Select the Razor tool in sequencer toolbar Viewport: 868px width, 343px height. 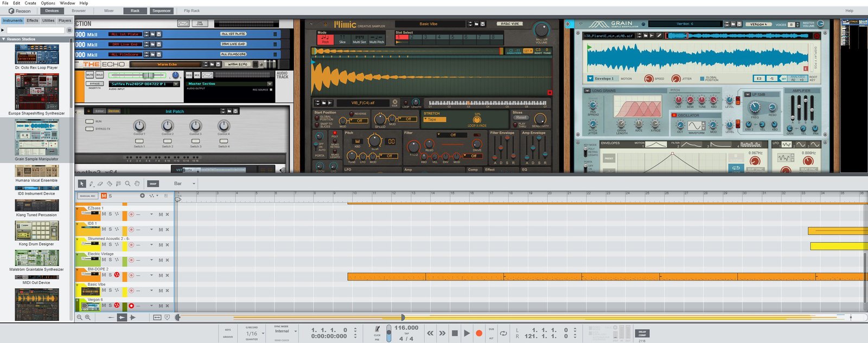[x=110, y=184]
